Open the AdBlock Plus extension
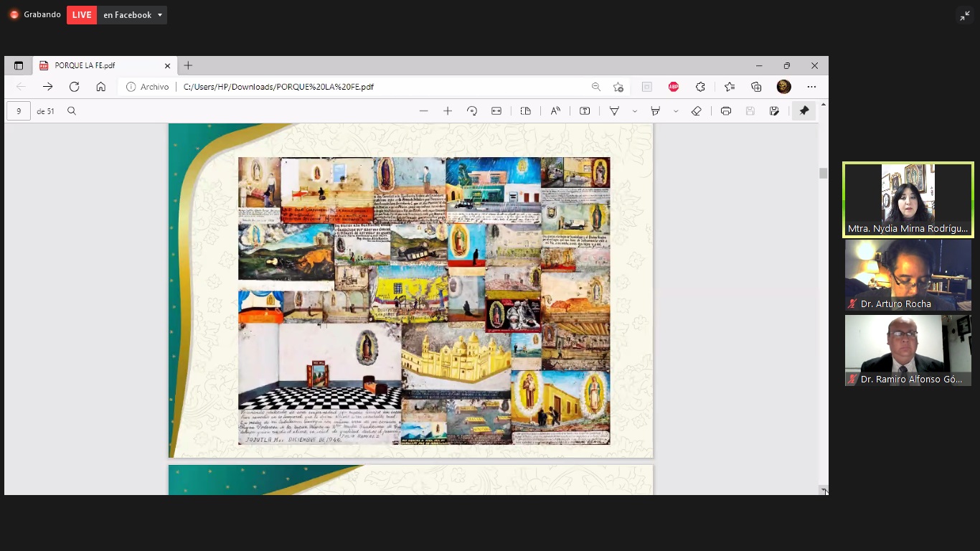Screen dimensions: 980x551 [673, 87]
